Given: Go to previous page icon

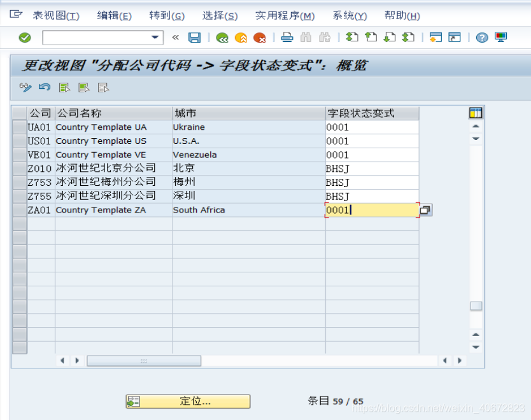Looking at the screenshot, I should pos(371,37).
